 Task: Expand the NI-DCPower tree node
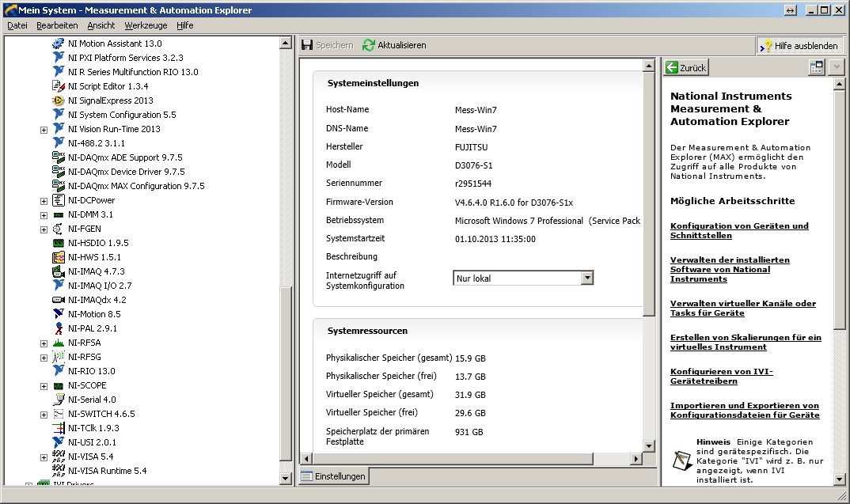(x=44, y=201)
